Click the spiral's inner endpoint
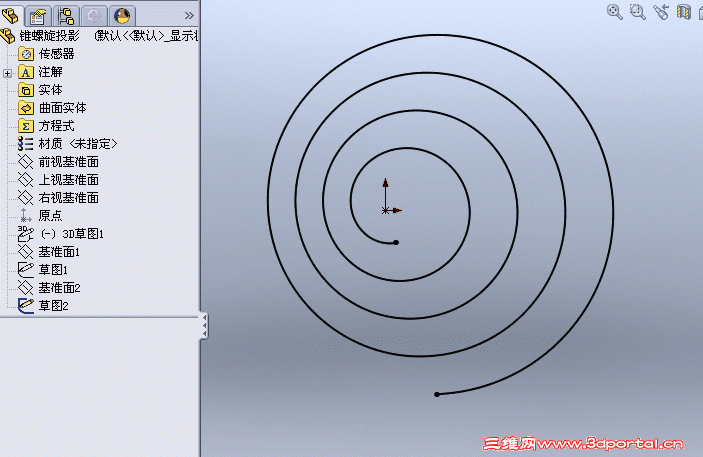Viewport: 703px width, 457px height. point(396,243)
